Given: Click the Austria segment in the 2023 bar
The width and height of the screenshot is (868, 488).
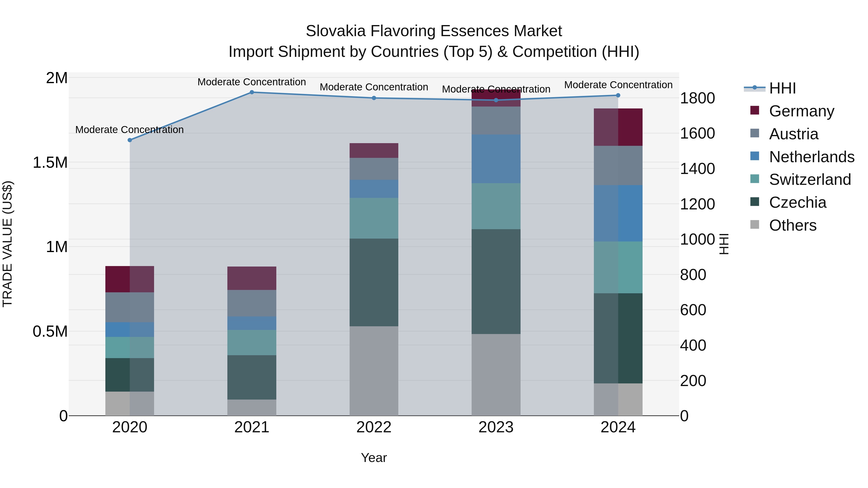Looking at the screenshot, I should pos(496,120).
